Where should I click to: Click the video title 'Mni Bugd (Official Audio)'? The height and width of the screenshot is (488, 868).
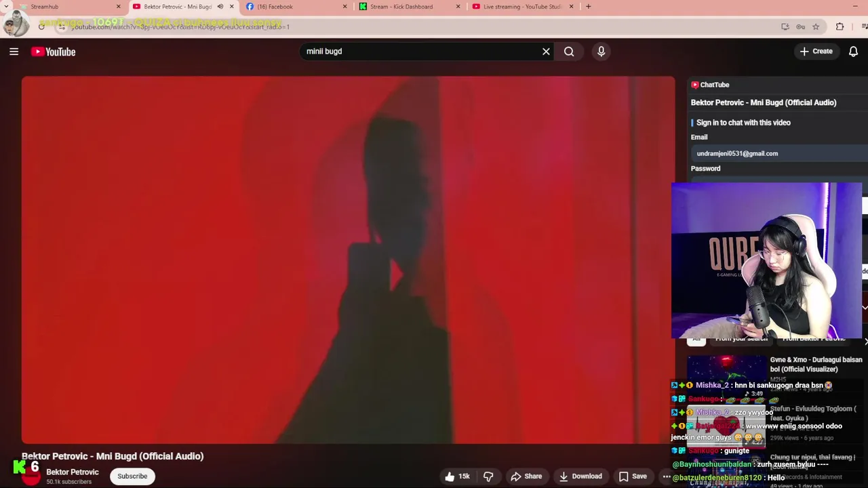113,456
